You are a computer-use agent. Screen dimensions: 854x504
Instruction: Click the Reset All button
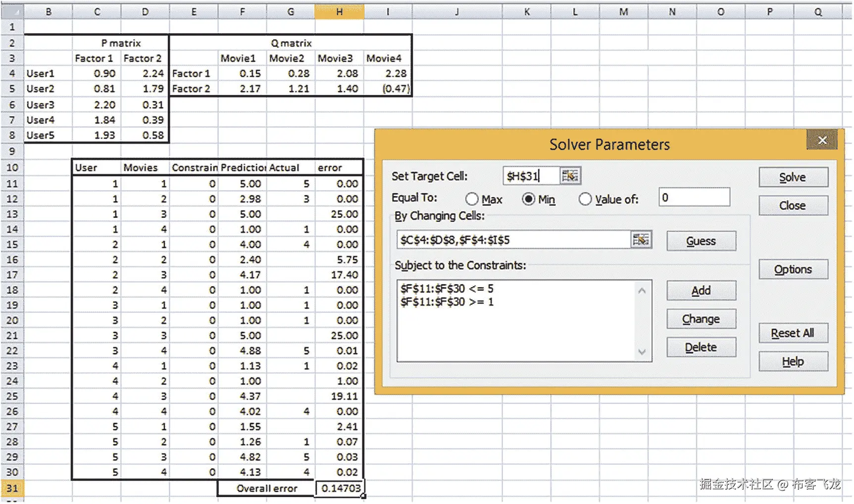[793, 333]
